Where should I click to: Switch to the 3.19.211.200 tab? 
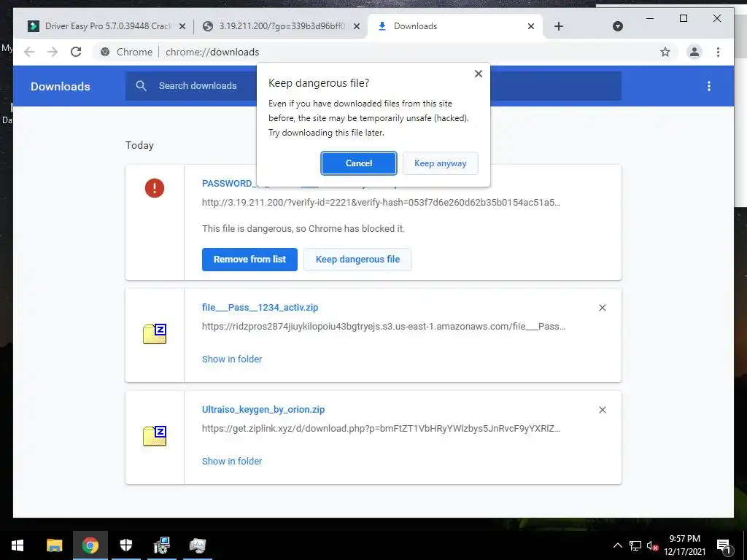(x=282, y=26)
